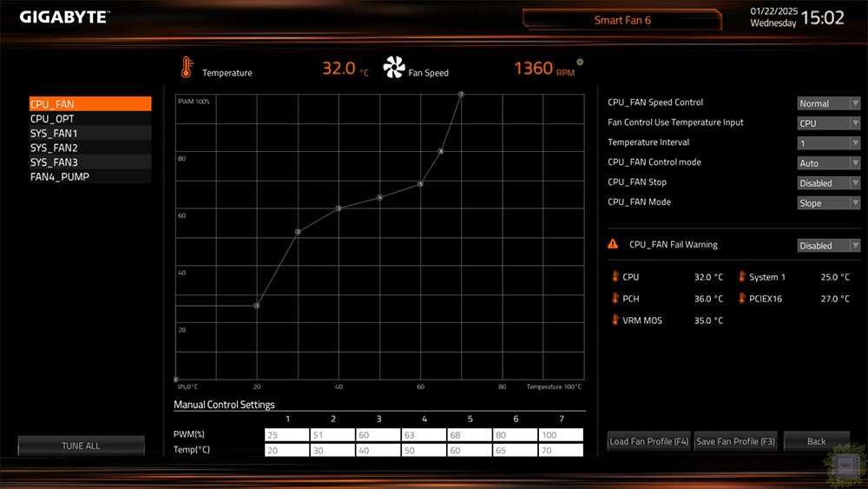
Task: Click the thermometer icon next to System 1
Action: 742,276
